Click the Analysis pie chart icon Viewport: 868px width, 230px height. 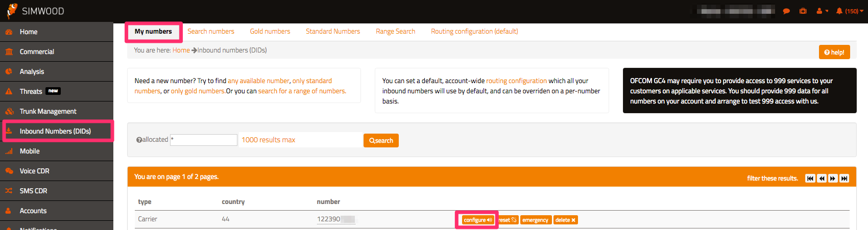coord(9,71)
